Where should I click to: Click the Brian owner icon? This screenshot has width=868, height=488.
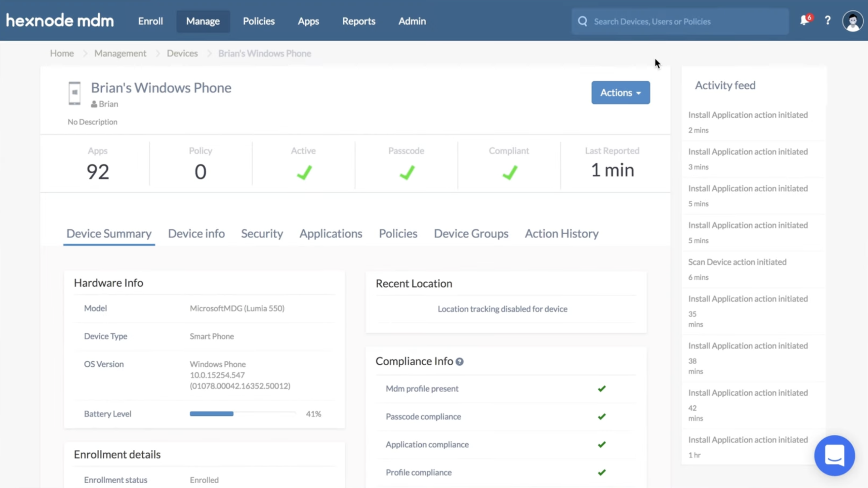94,104
